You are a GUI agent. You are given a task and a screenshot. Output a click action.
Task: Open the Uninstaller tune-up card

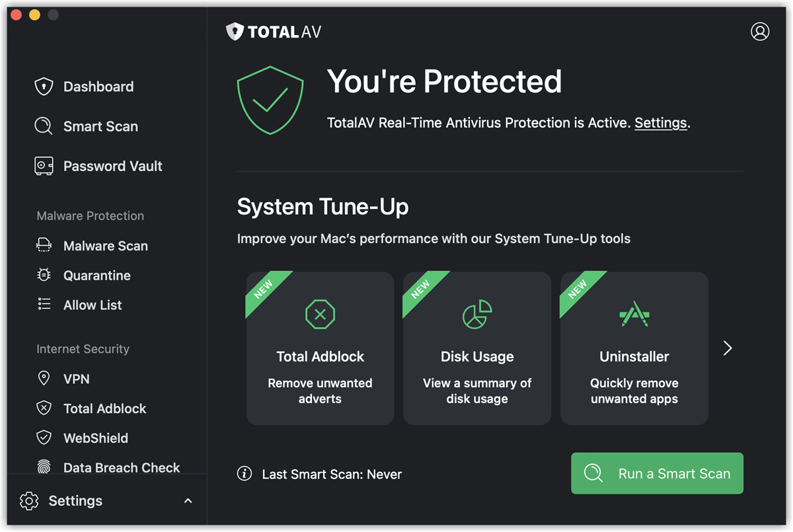point(634,348)
